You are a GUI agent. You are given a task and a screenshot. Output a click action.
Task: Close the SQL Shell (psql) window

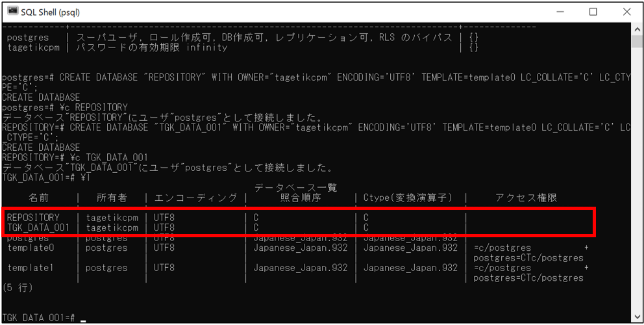point(626,12)
